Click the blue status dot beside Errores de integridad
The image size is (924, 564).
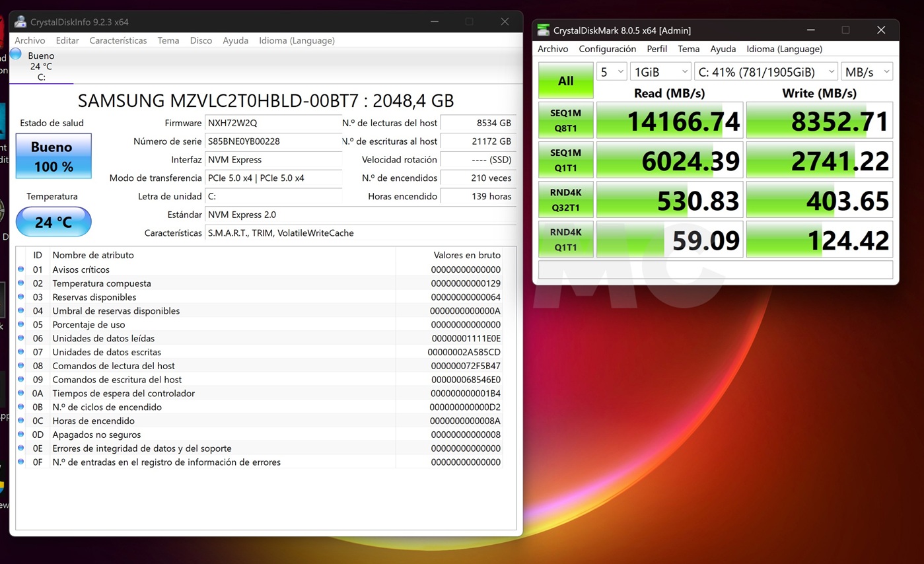coord(20,449)
